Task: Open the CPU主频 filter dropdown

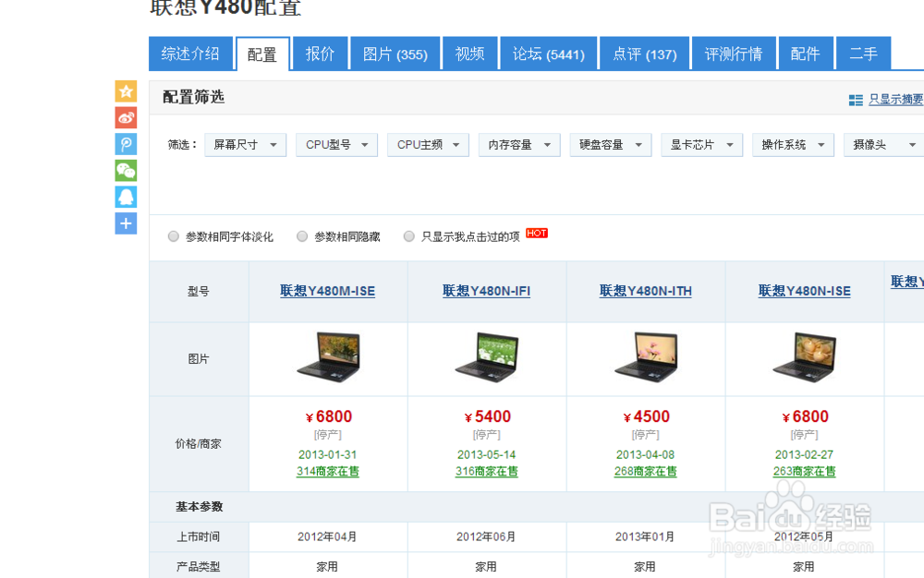Action: [428, 145]
